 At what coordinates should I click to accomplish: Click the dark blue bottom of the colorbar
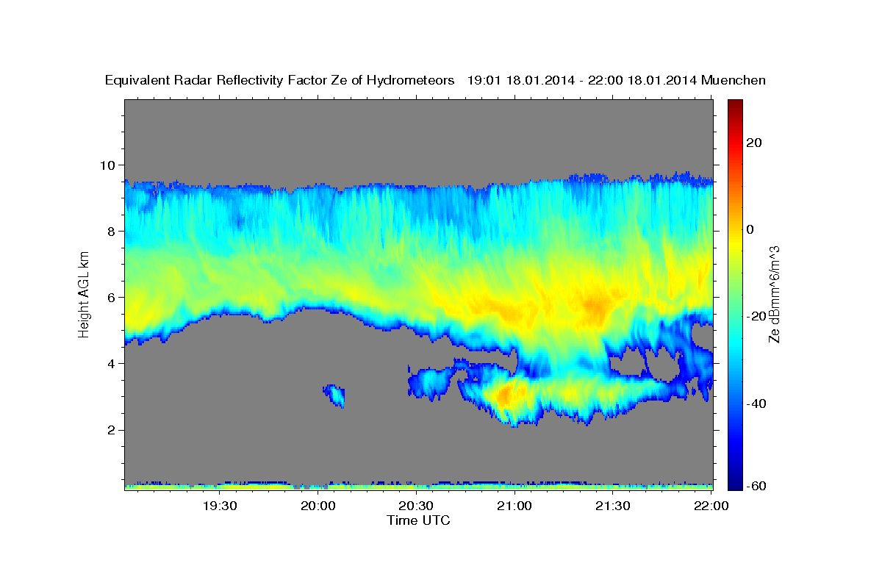[734, 484]
